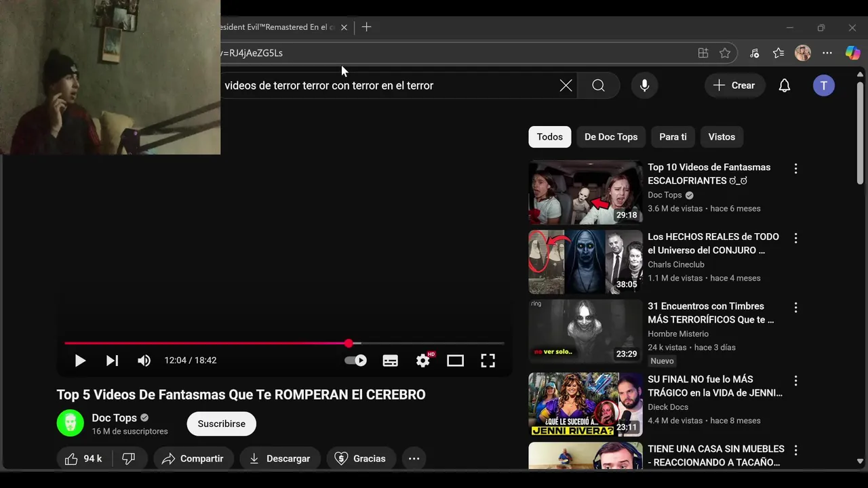Open Hombre Misterio channel link
Viewport: 868px width, 488px height.
click(x=678, y=334)
